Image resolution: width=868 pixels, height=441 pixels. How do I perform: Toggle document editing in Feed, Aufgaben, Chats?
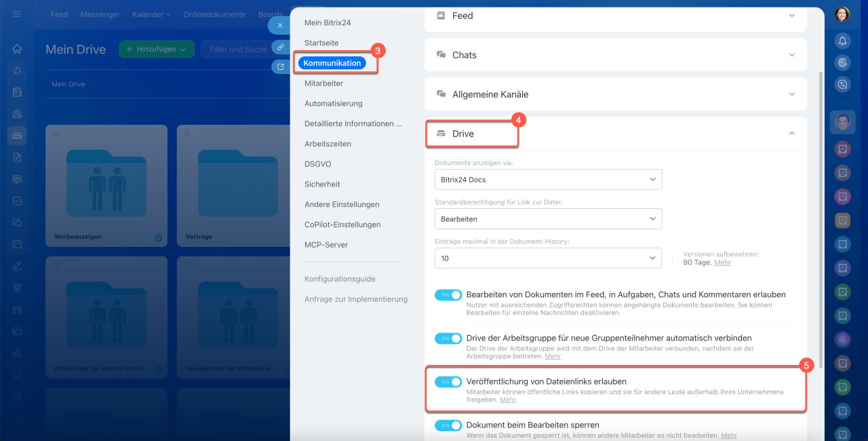tap(448, 295)
